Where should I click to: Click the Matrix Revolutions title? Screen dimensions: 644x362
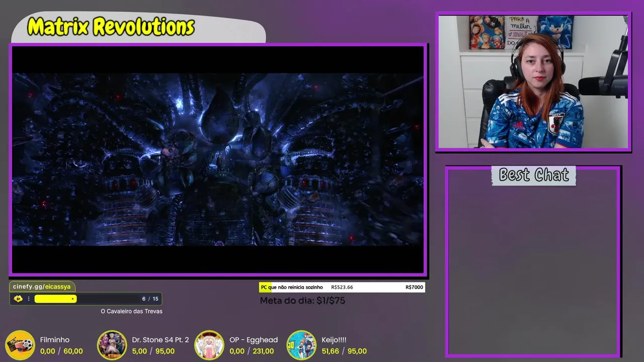click(x=111, y=27)
